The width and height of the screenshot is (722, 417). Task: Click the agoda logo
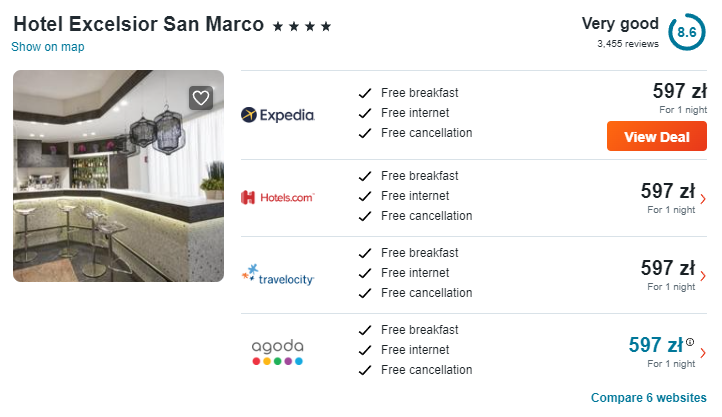[278, 352]
